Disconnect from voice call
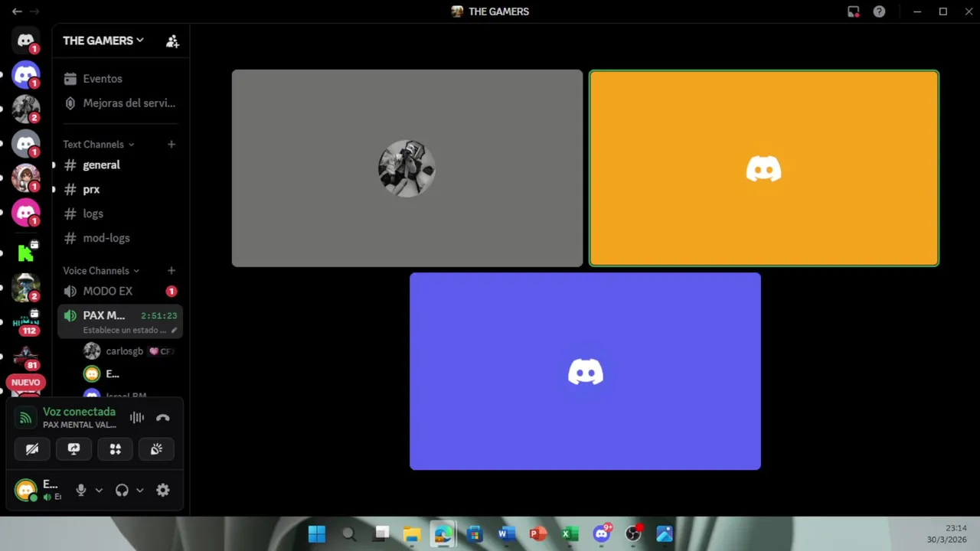 point(162,418)
